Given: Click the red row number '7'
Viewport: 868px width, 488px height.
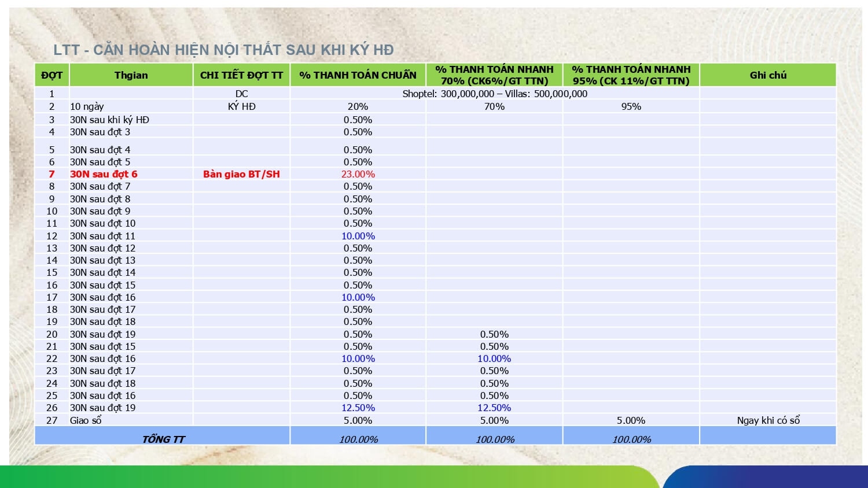Looking at the screenshot, I should pos(52,174).
